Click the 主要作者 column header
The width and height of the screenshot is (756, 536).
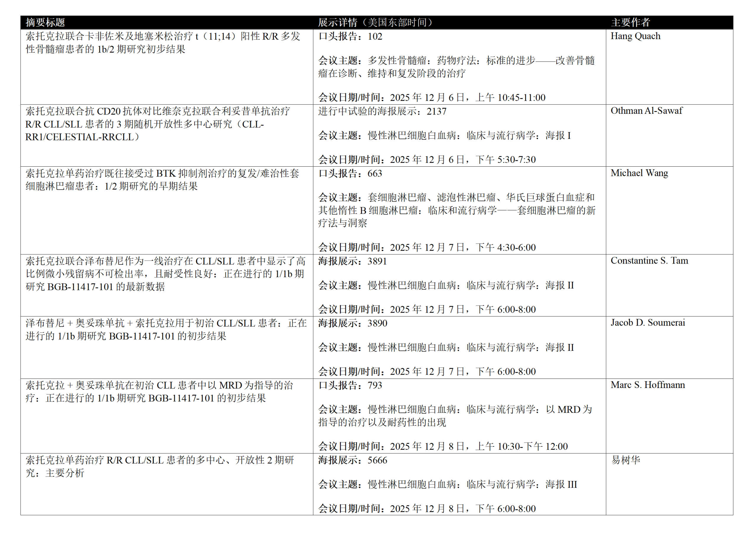coord(630,22)
